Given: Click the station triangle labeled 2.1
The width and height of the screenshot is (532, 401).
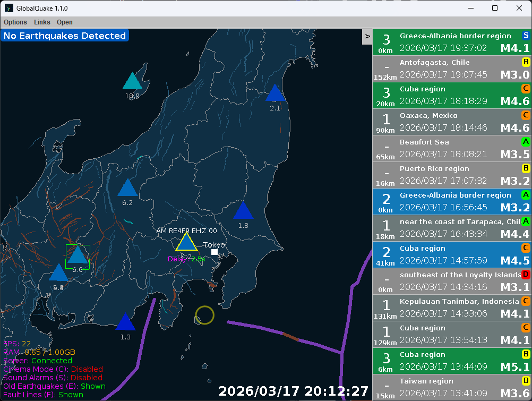Looking at the screenshot, I should 275,93.
